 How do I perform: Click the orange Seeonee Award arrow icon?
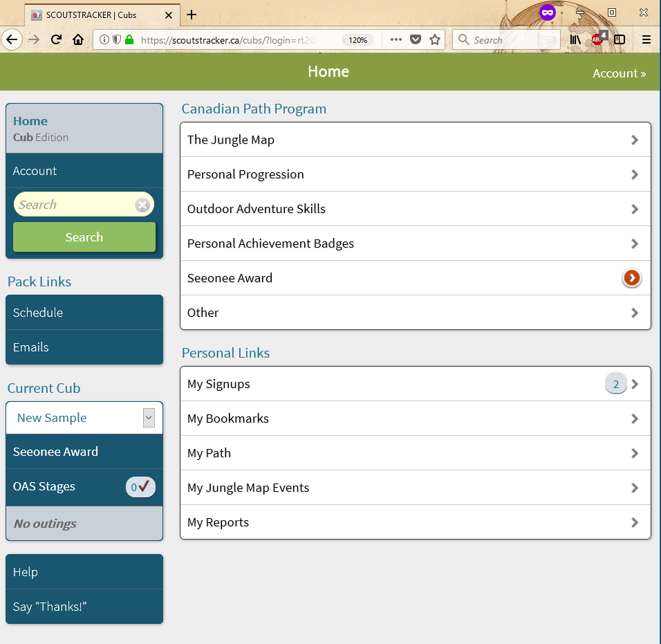(631, 278)
